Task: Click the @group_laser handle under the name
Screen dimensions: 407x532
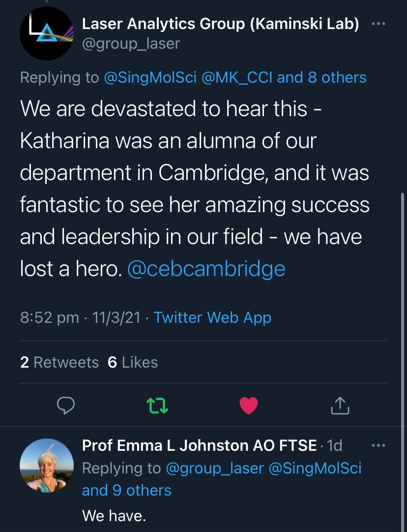Action: click(x=131, y=44)
